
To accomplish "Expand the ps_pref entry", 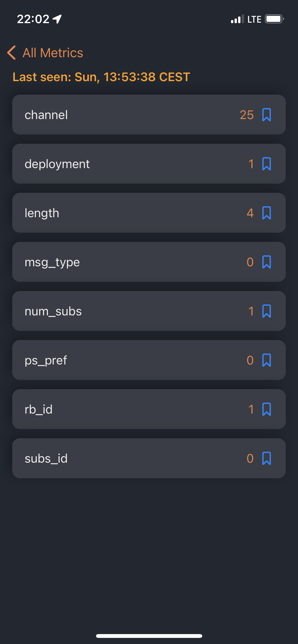I will (149, 360).
